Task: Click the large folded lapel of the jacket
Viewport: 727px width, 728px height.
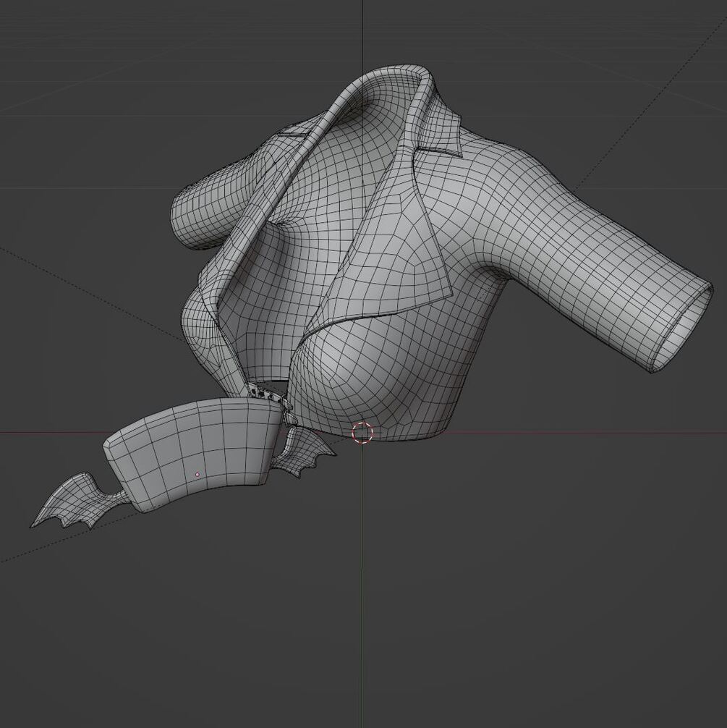Action: [388, 246]
